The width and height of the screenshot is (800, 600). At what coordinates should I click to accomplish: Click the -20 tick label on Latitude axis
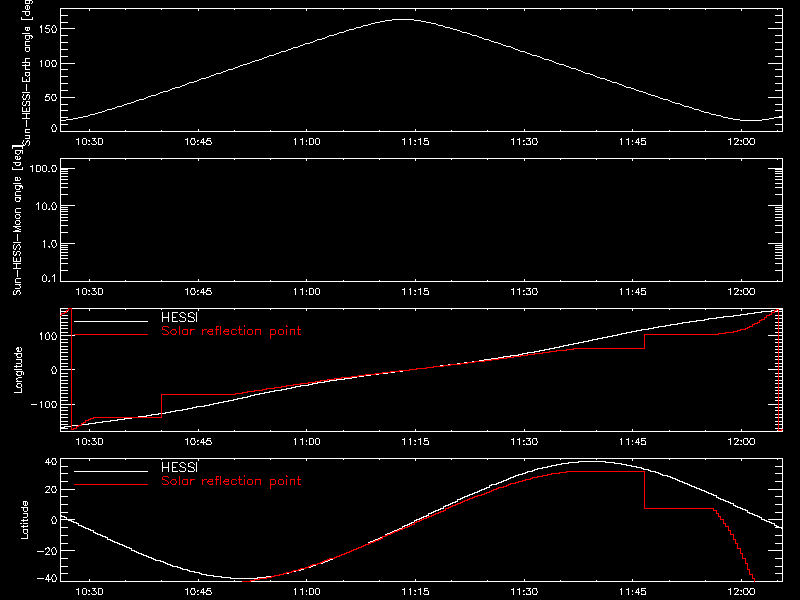pyautogui.click(x=47, y=551)
